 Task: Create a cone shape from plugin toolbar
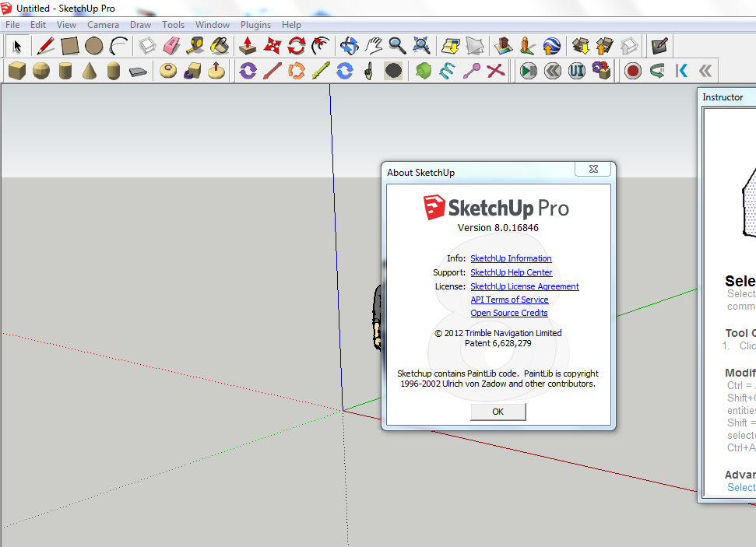(90, 72)
